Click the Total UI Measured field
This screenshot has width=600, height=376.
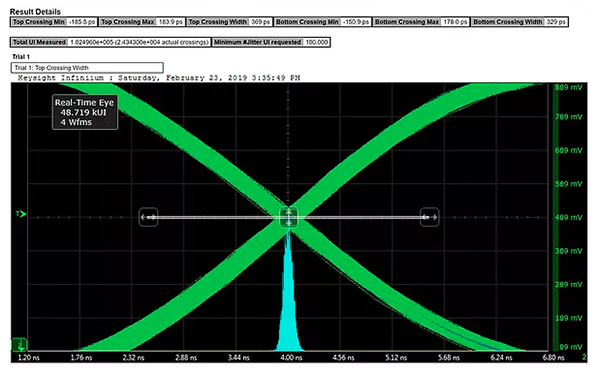[110, 42]
